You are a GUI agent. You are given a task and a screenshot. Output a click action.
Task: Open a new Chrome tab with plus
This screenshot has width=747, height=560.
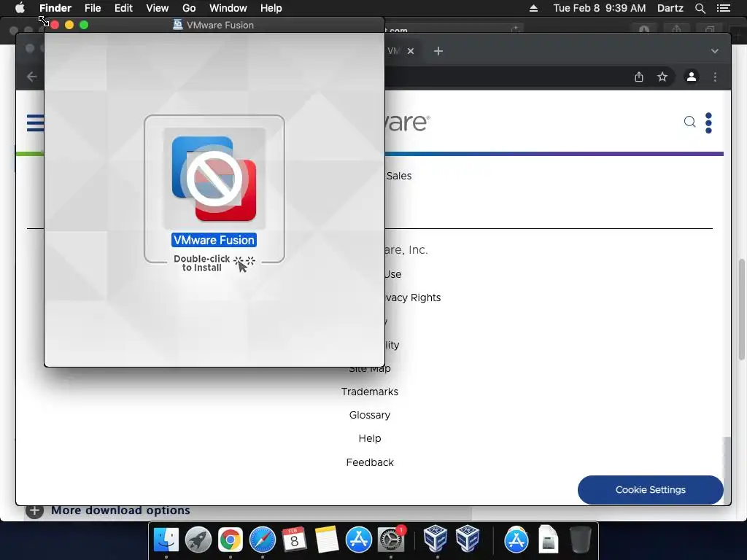(438, 51)
